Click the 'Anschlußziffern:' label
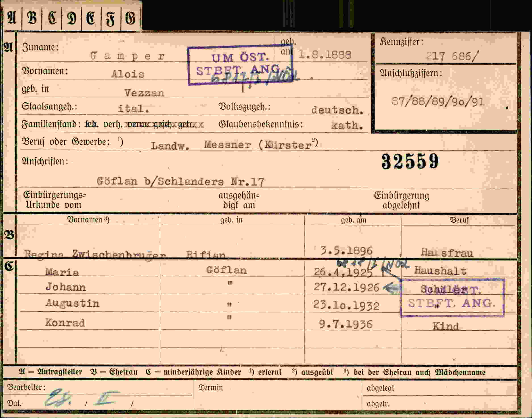532x418 pixels. pos(411,73)
